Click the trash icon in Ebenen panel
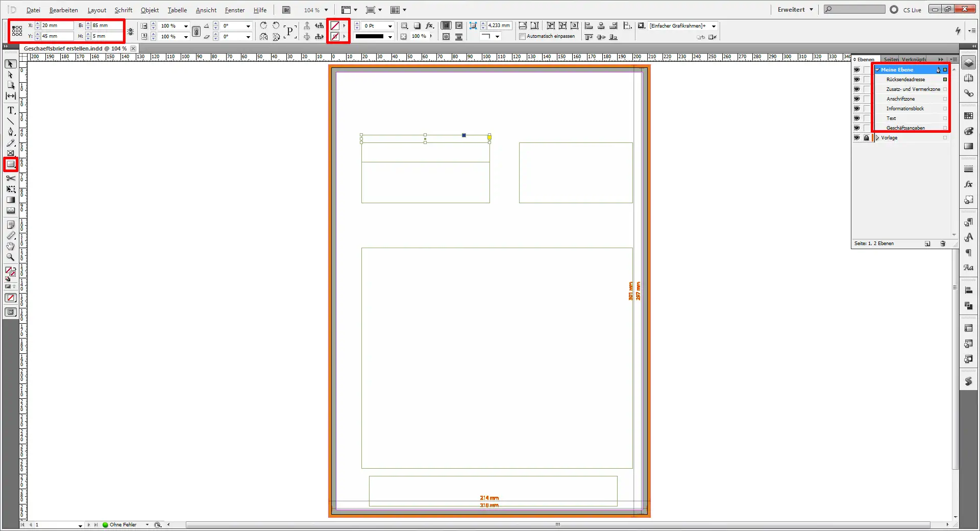The image size is (980, 531). coord(943,244)
